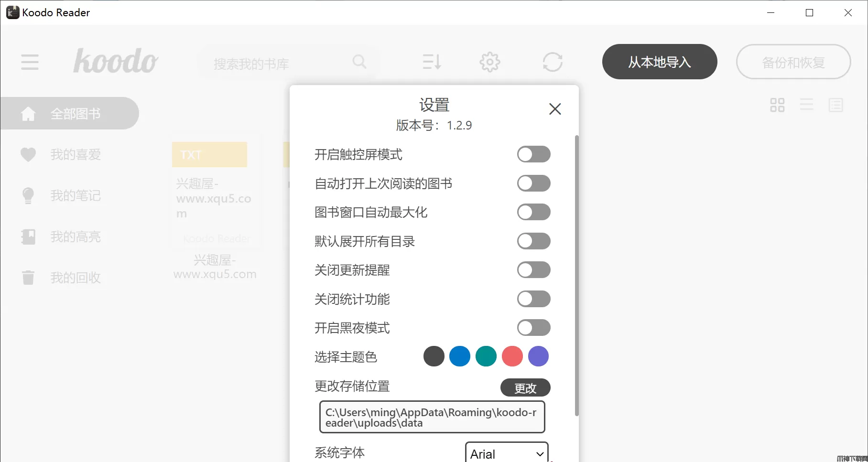Screen dimensions: 868x462
Task: Maximize the Koodo Reader window
Action: click(x=809, y=12)
